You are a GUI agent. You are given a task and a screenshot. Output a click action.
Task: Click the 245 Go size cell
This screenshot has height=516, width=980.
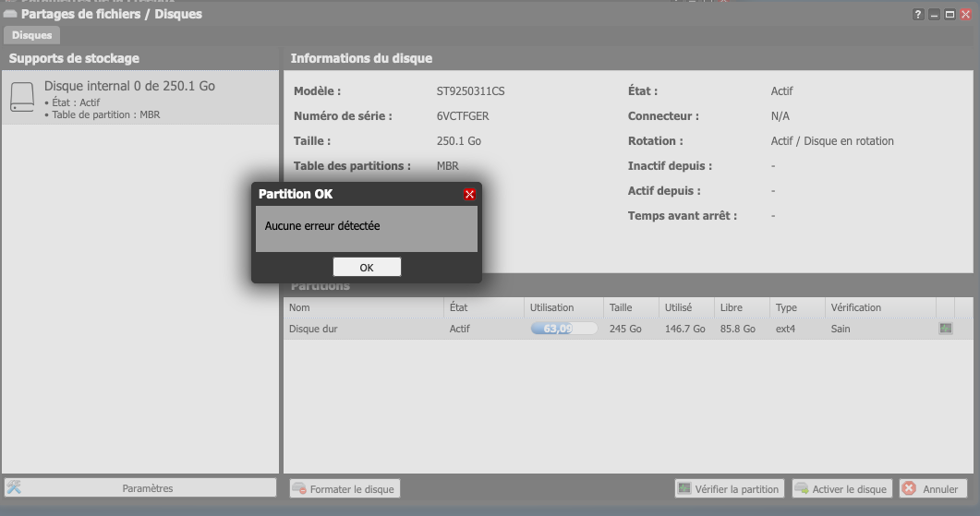coord(625,329)
